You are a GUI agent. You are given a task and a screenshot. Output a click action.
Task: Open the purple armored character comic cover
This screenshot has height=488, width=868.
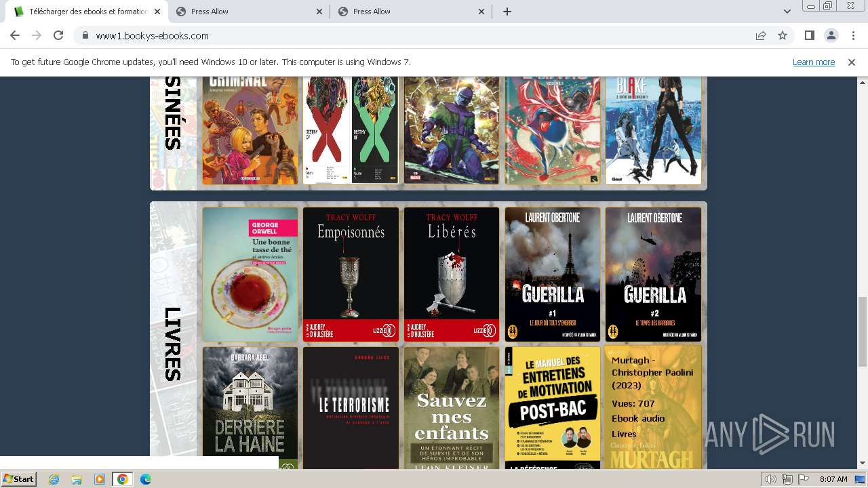(452, 130)
